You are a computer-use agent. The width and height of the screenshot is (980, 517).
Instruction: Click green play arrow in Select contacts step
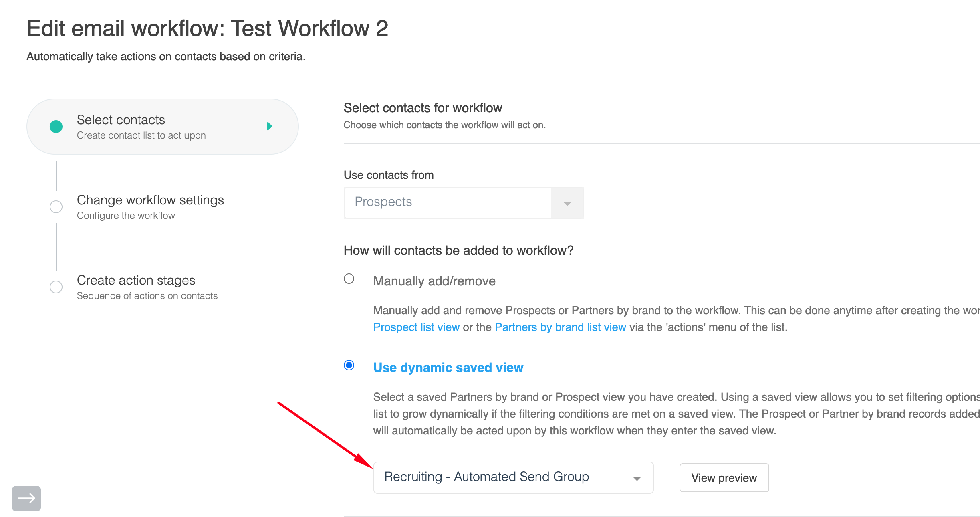pyautogui.click(x=270, y=126)
